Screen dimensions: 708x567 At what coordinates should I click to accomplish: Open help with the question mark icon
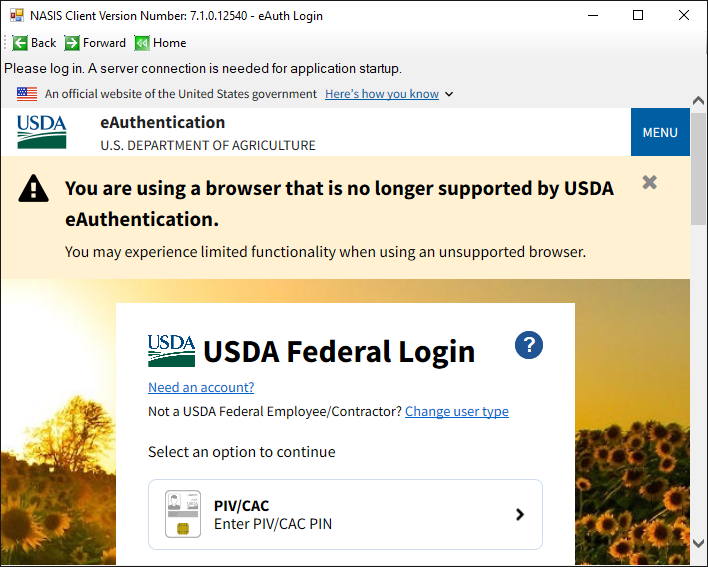point(529,345)
